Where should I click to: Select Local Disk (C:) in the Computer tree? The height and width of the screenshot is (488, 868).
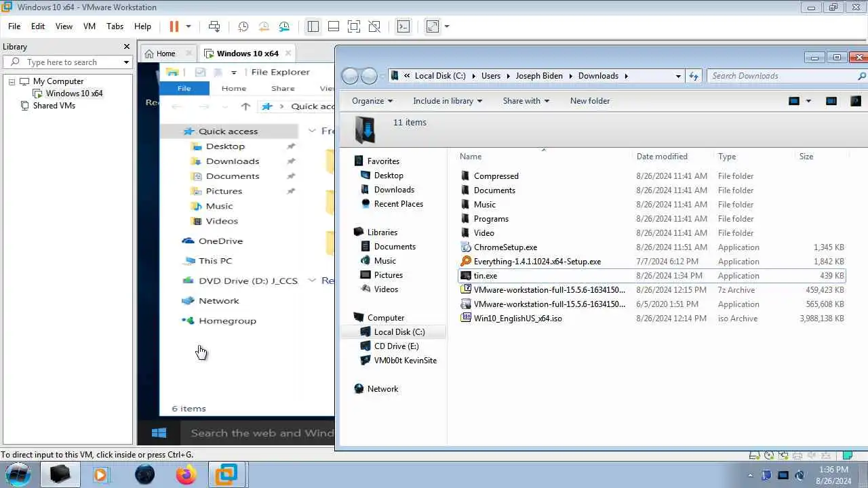click(x=399, y=332)
